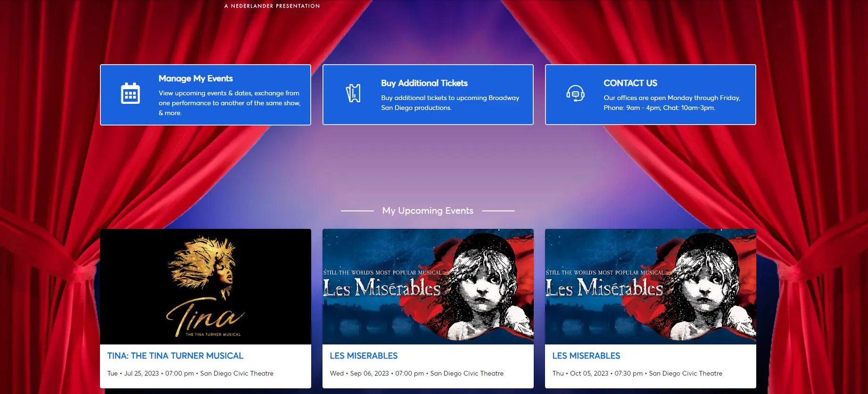Select the Buy Additional Tickets heading

pos(424,83)
